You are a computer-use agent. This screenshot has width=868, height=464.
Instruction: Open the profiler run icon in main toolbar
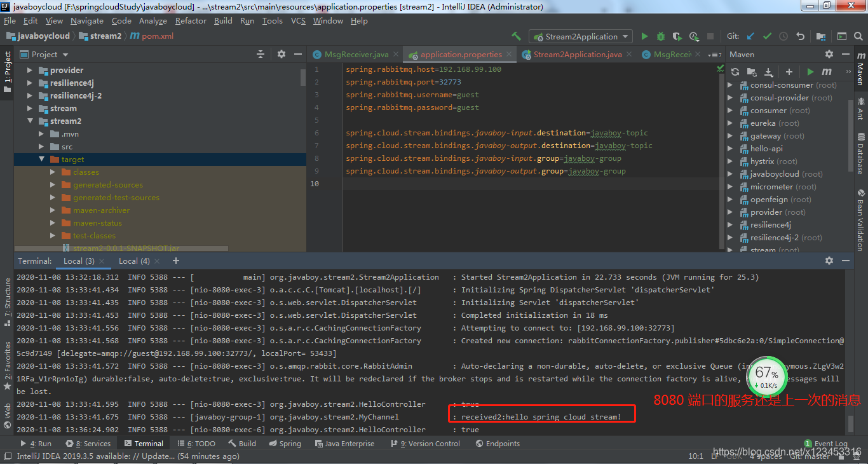tap(694, 36)
